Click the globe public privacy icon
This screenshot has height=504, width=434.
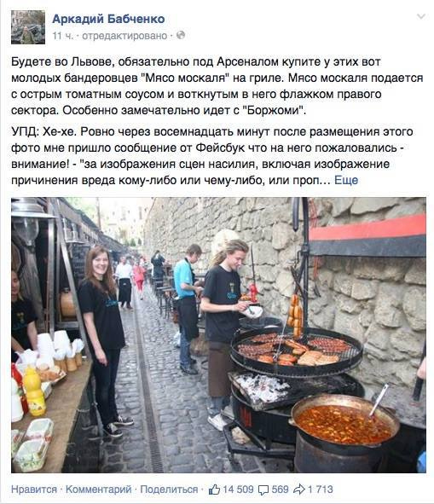(181, 35)
